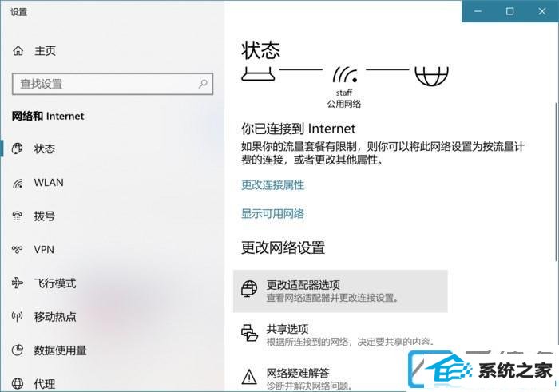Viewport: 559px width, 392px height.
Task: Select 移动热点 in the sidebar
Action: pos(55,316)
